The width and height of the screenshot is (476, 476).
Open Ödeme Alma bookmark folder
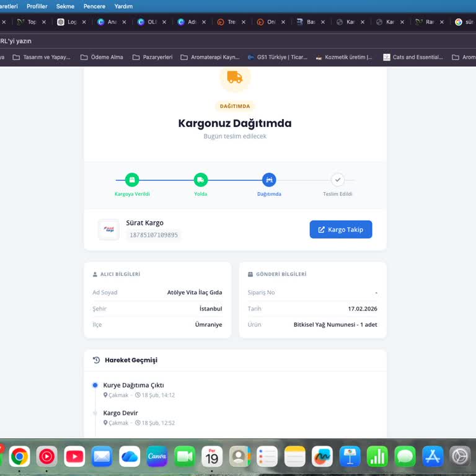click(102, 57)
